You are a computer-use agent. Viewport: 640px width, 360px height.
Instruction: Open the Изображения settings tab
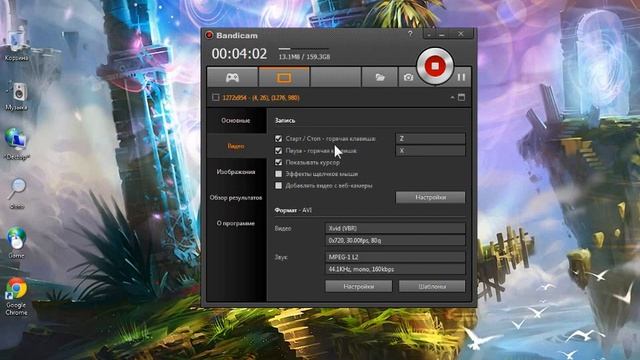click(x=236, y=172)
